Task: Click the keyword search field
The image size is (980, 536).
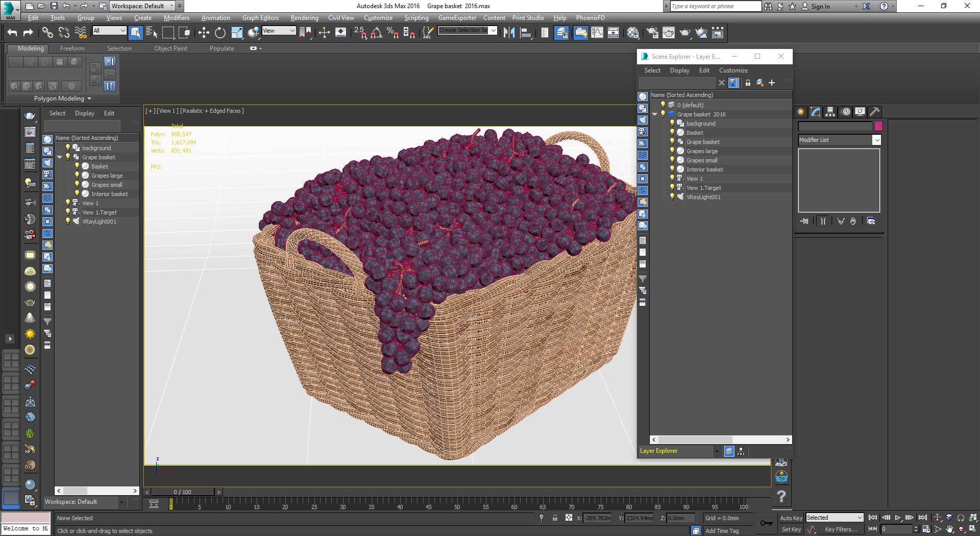Action: click(716, 6)
